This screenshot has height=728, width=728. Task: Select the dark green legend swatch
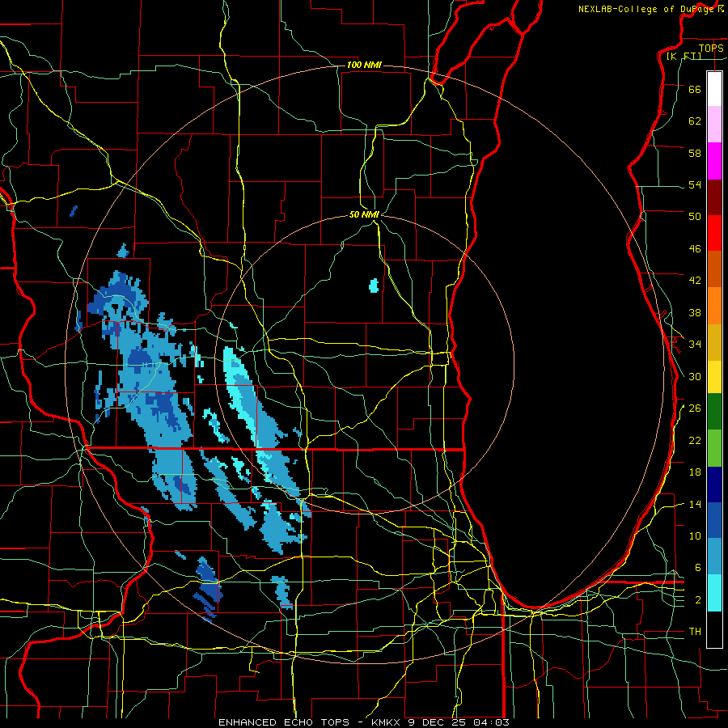[x=714, y=412]
